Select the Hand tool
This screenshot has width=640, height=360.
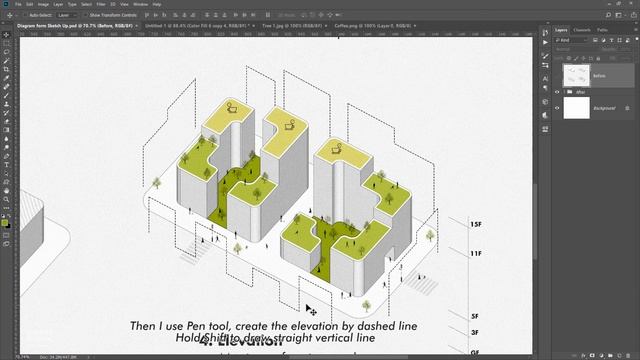[x=6, y=191]
